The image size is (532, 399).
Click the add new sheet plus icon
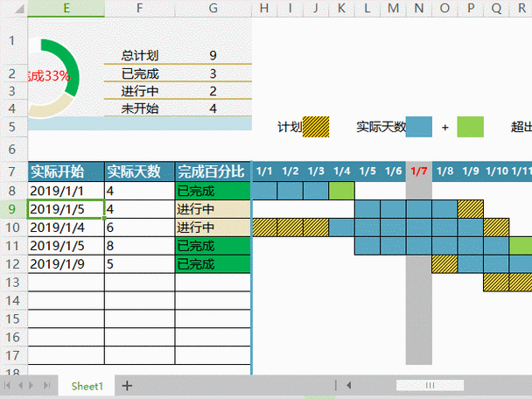tap(128, 385)
